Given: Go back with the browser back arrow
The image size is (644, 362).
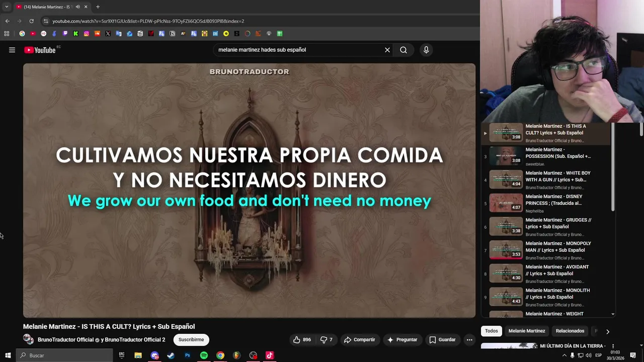Looking at the screenshot, I should tap(7, 21).
